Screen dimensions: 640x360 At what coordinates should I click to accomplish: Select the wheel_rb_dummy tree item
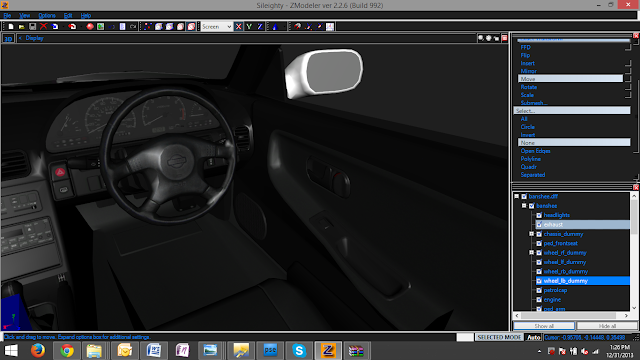point(566,271)
